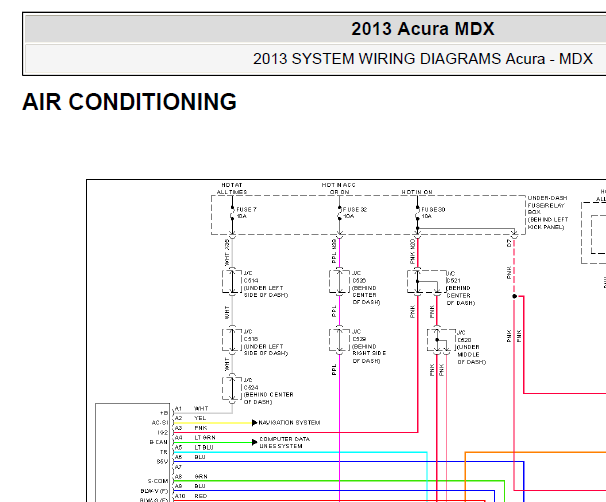Click junction connector C524 label

coord(251,388)
